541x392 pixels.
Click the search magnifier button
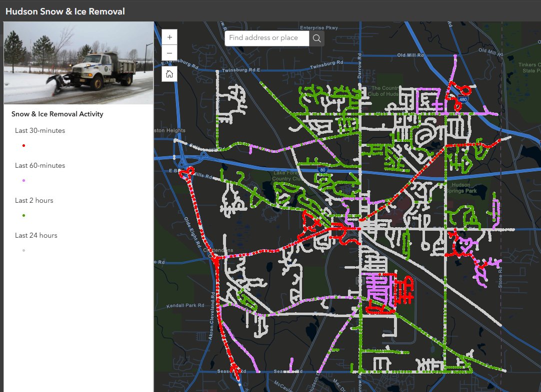(x=316, y=38)
